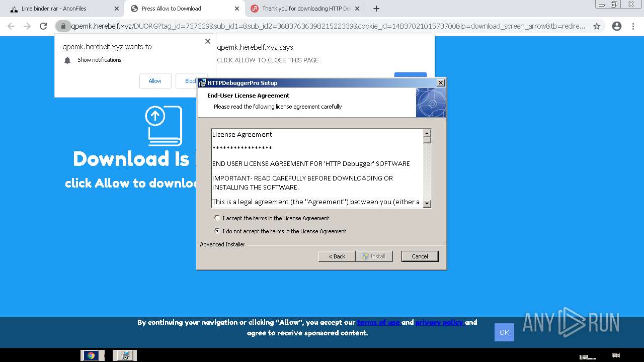644x362 pixels.
Task: Select I do not accept radio
Action: (217, 231)
